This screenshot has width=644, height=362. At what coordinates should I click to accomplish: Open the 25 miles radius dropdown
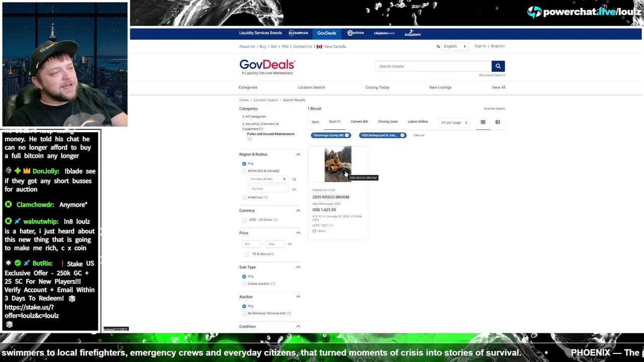tap(268, 179)
